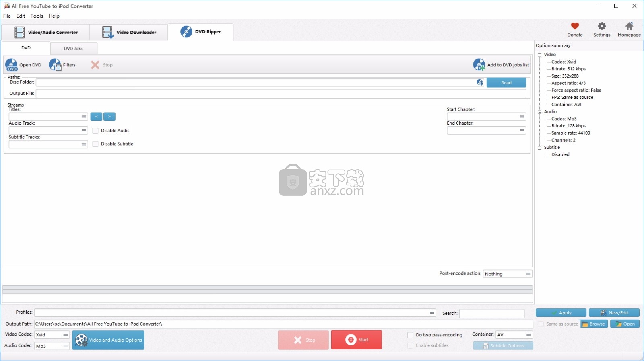The height and width of the screenshot is (361, 644).
Task: Toggle Same as source checkbox
Action: (541, 324)
